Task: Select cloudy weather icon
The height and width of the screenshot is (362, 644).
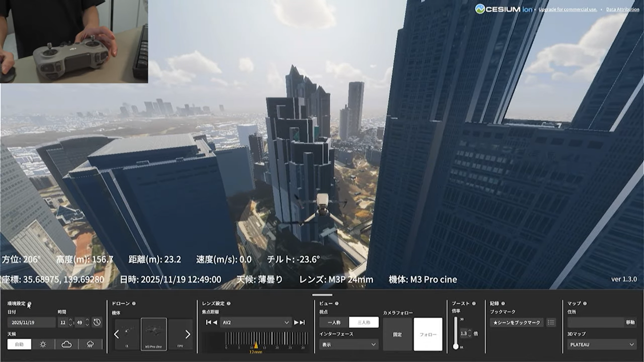Action: [x=66, y=344]
